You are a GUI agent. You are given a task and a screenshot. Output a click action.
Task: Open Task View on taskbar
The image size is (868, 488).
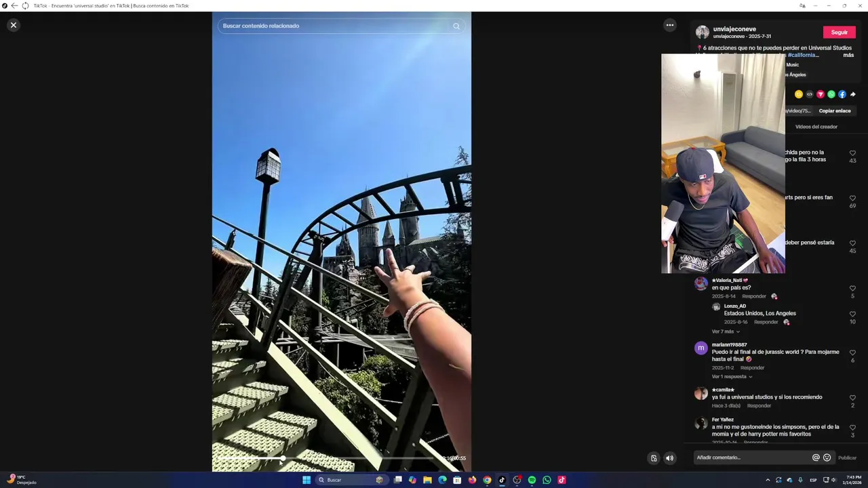click(x=398, y=480)
